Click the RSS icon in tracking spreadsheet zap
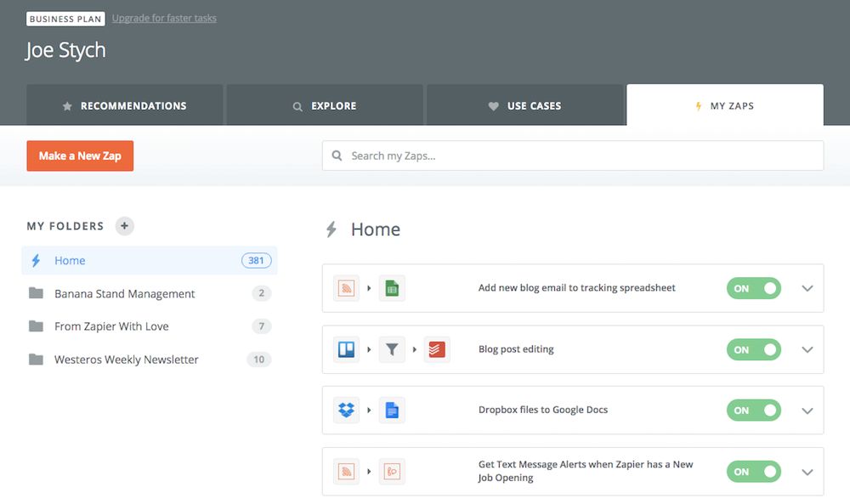 click(x=346, y=288)
